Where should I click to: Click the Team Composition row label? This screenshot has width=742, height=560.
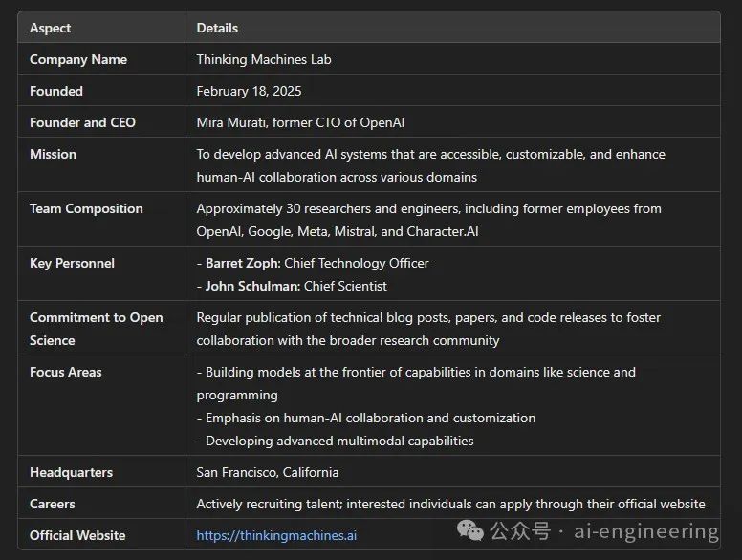tap(86, 208)
